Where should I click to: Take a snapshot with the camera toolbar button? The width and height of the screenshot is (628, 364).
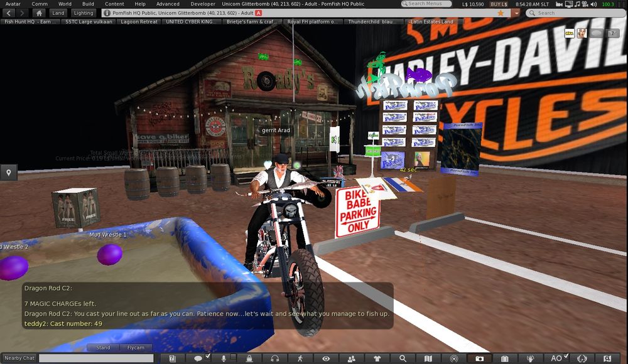(x=479, y=358)
